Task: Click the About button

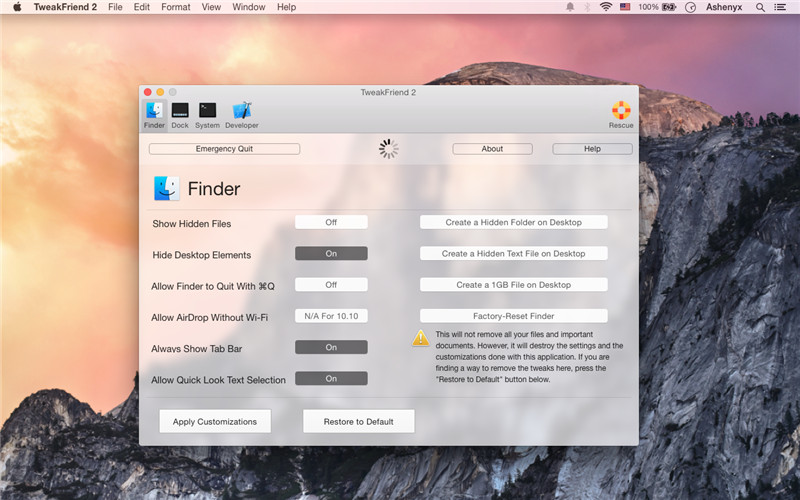Action: [x=492, y=149]
